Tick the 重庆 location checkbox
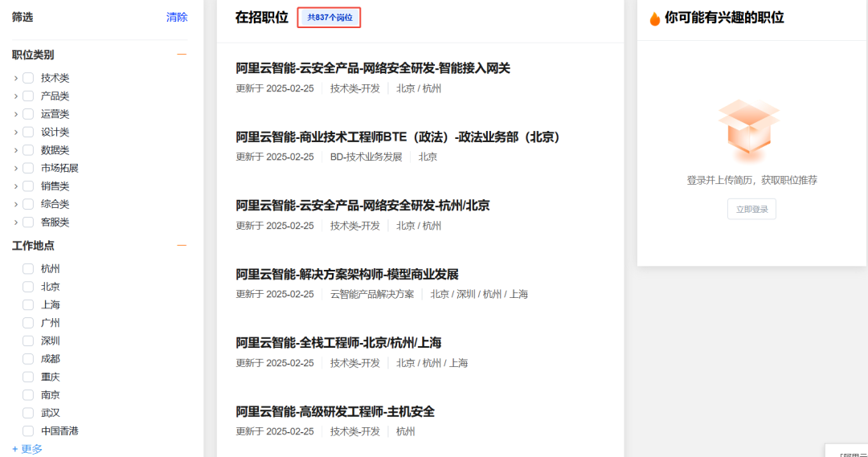 [28, 377]
